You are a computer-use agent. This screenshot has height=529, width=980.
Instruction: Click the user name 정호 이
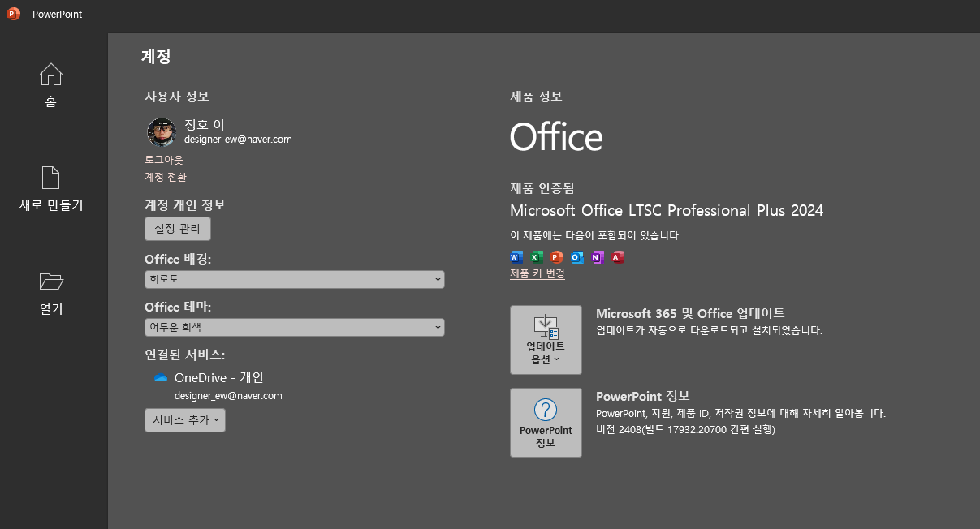click(205, 124)
